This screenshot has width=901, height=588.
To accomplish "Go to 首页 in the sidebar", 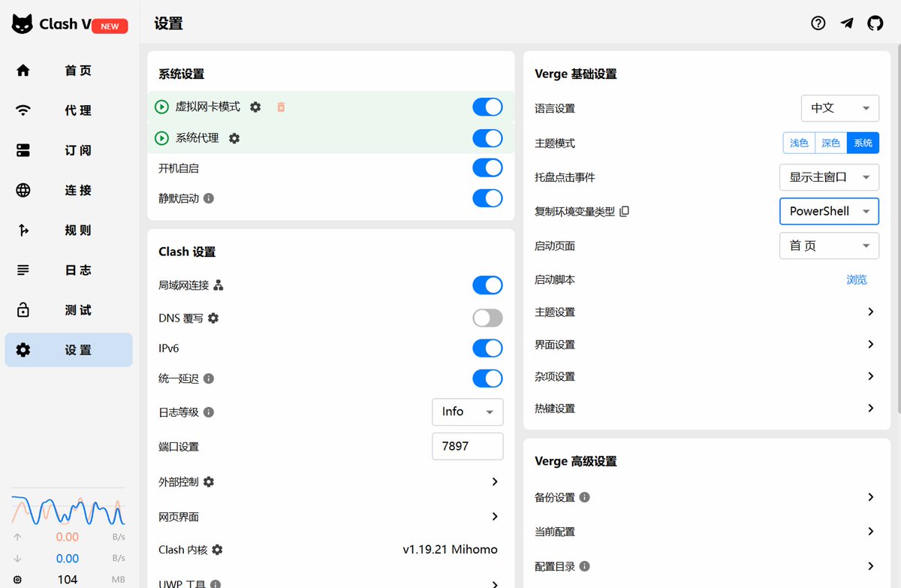I will pos(68,71).
